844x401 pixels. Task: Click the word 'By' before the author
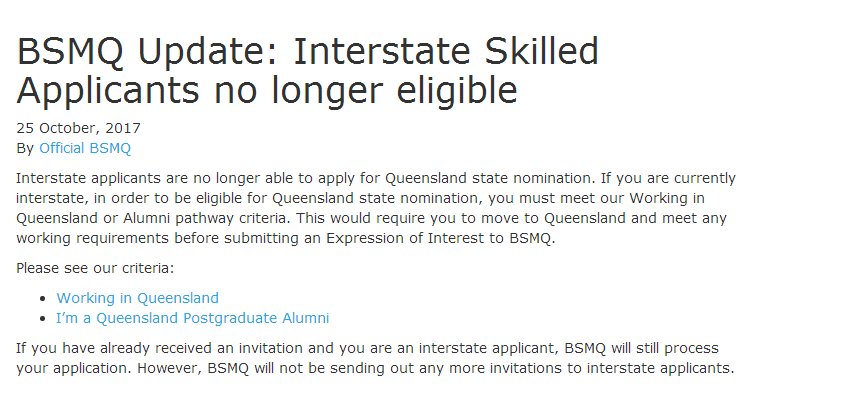26,148
